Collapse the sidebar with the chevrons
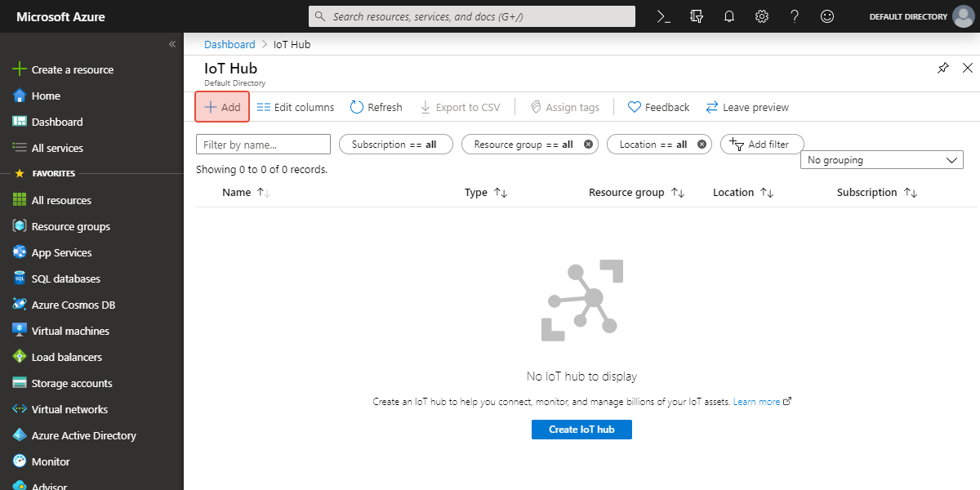Viewport: 980px width, 490px height. point(172,44)
